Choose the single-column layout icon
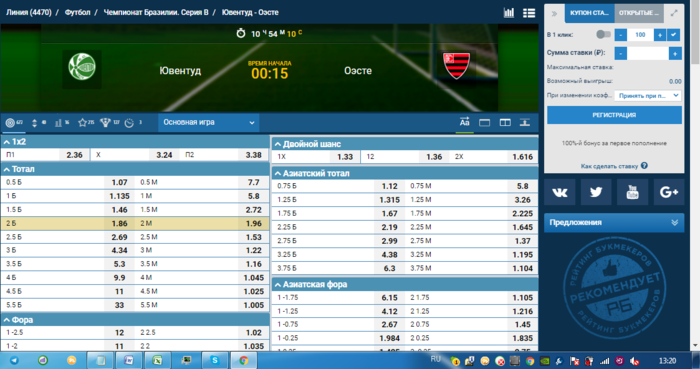Screen dimensions: 700x369 [x=484, y=122]
